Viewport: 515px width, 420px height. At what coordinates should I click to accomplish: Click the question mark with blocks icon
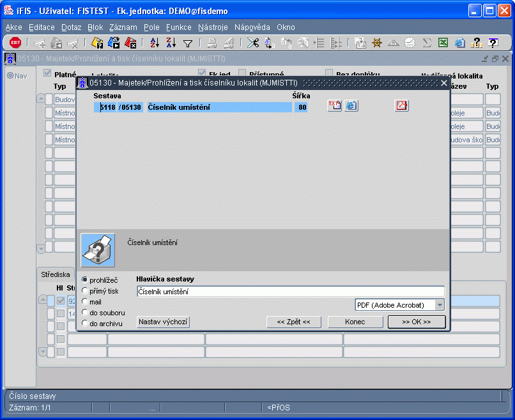[476, 43]
